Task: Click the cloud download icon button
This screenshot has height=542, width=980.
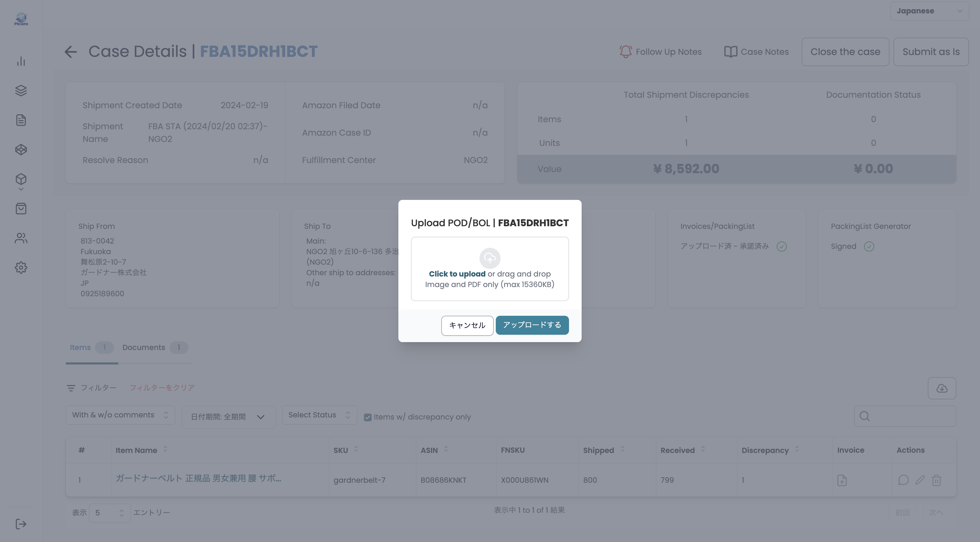Action: pos(942,388)
